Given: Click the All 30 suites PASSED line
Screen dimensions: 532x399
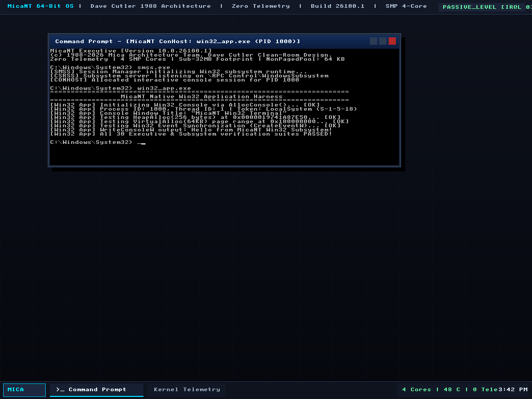Looking at the screenshot, I should [191, 134].
